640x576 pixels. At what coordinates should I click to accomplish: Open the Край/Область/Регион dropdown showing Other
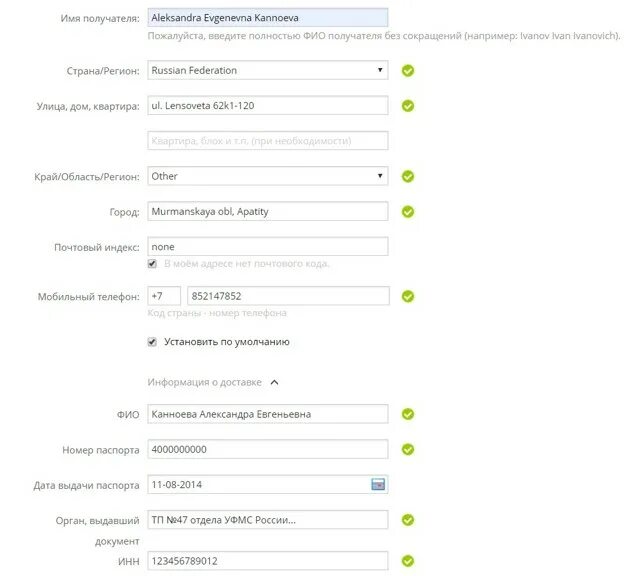268,176
